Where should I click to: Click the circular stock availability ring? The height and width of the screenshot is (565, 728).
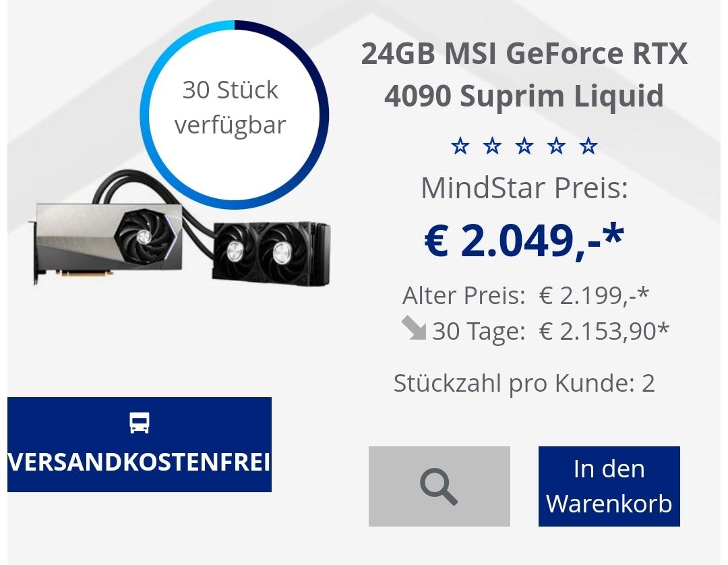point(235,115)
